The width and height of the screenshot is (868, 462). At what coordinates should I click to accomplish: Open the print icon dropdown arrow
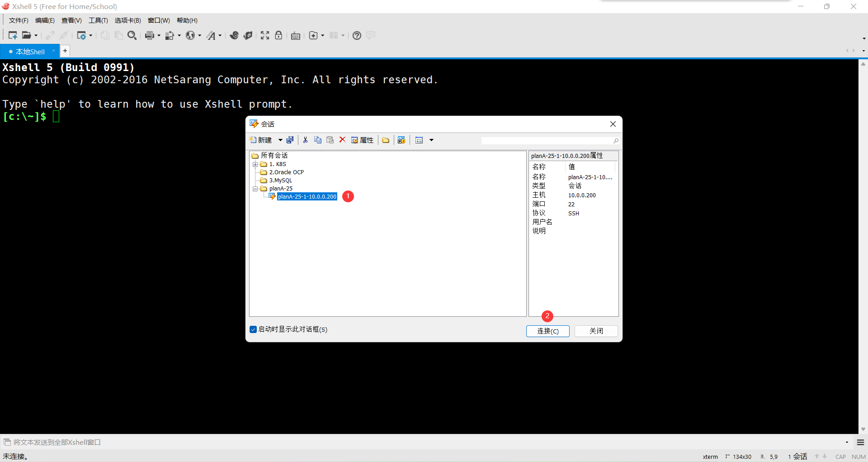coord(159,35)
